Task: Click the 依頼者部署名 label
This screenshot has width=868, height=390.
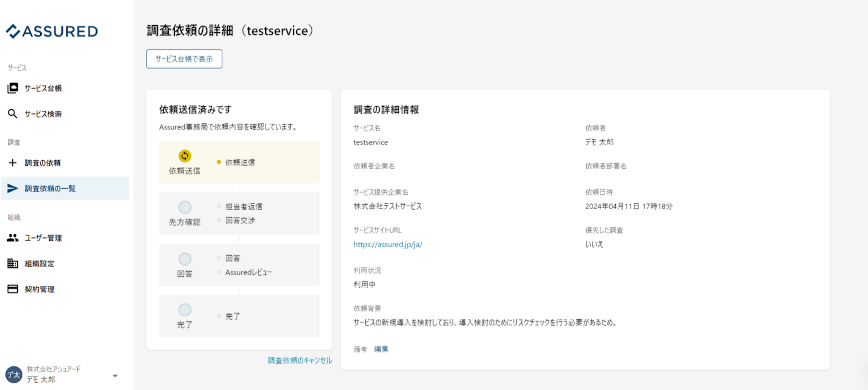Action: pos(606,166)
